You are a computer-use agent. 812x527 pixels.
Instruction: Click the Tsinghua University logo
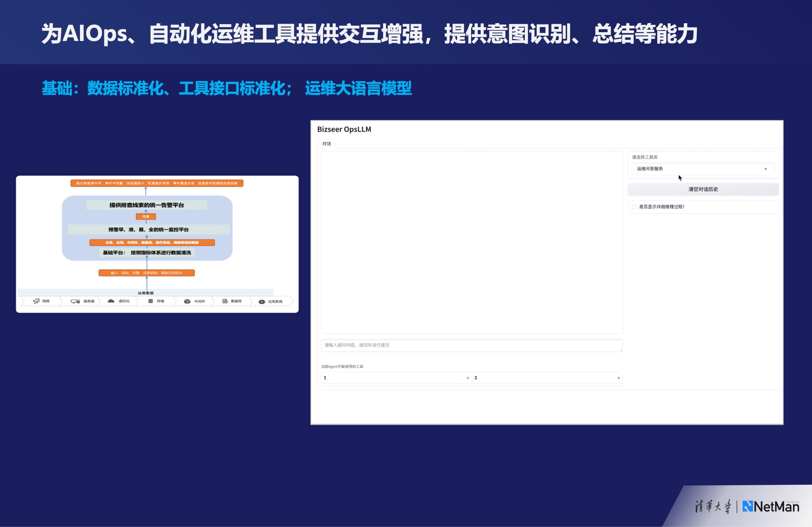click(713, 506)
